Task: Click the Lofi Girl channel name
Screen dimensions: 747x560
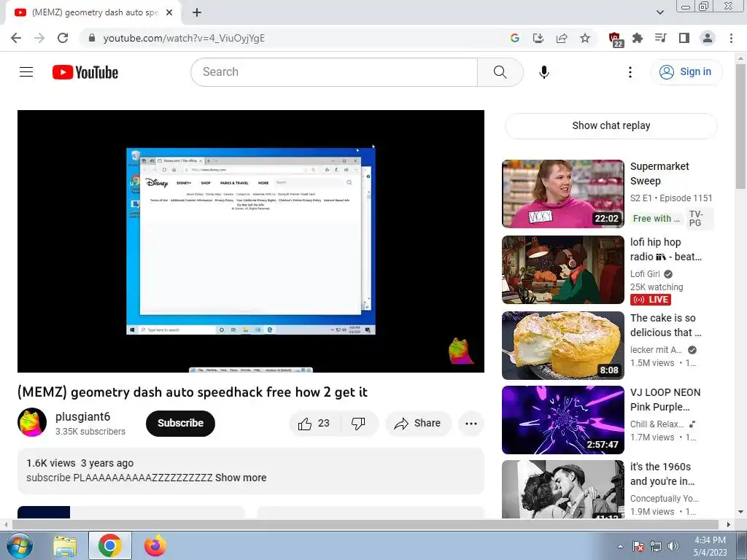Action: point(645,274)
